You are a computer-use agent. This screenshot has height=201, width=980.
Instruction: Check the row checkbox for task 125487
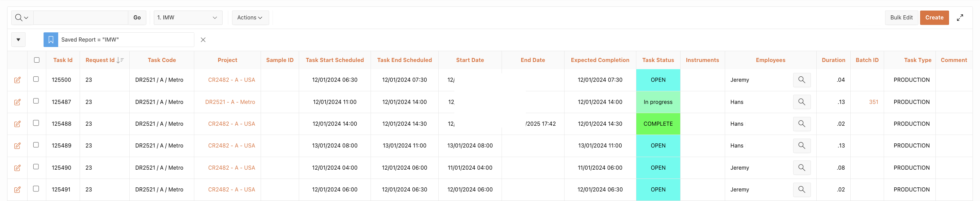36,101
